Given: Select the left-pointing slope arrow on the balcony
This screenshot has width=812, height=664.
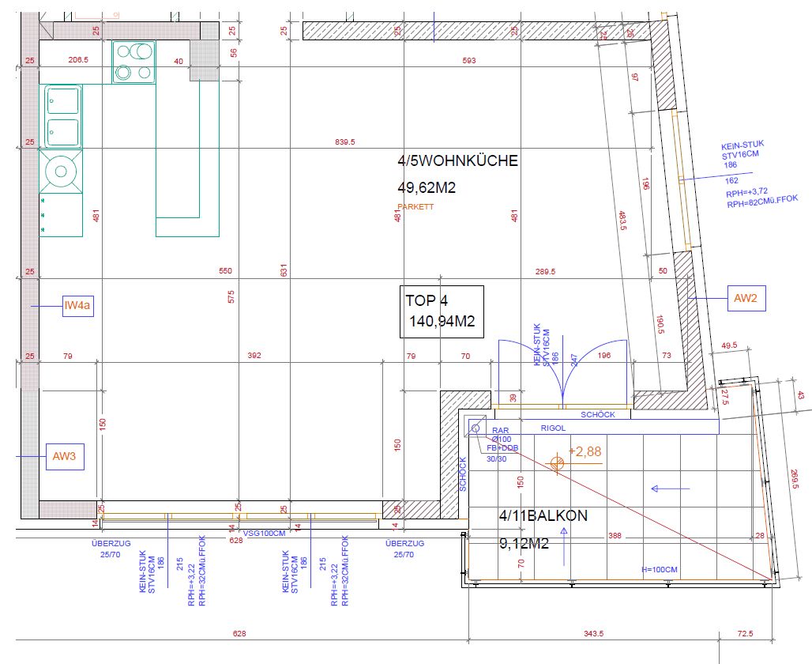Looking at the screenshot, I should pos(664,489).
